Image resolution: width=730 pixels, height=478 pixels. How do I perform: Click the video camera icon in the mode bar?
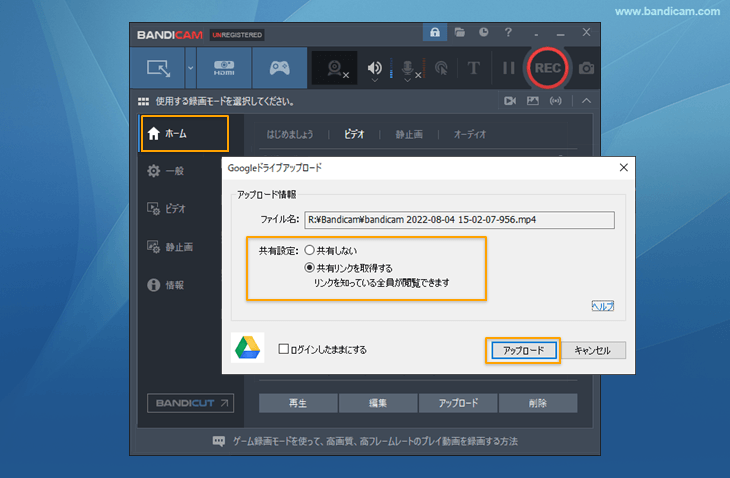pos(510,101)
